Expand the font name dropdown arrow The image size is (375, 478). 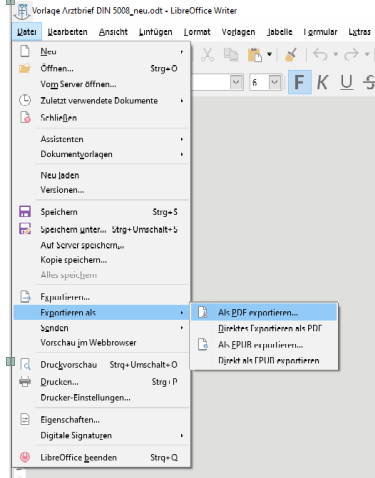[236, 82]
